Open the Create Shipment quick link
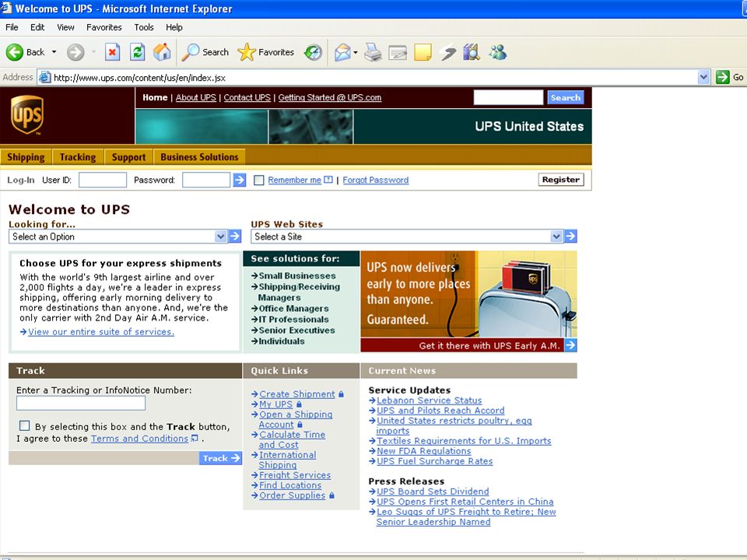 point(296,394)
